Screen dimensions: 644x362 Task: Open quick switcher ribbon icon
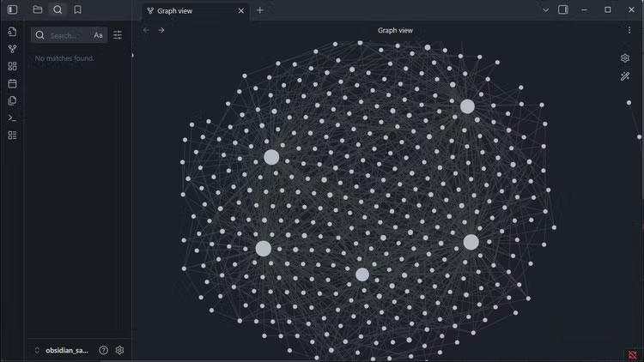click(x=12, y=32)
